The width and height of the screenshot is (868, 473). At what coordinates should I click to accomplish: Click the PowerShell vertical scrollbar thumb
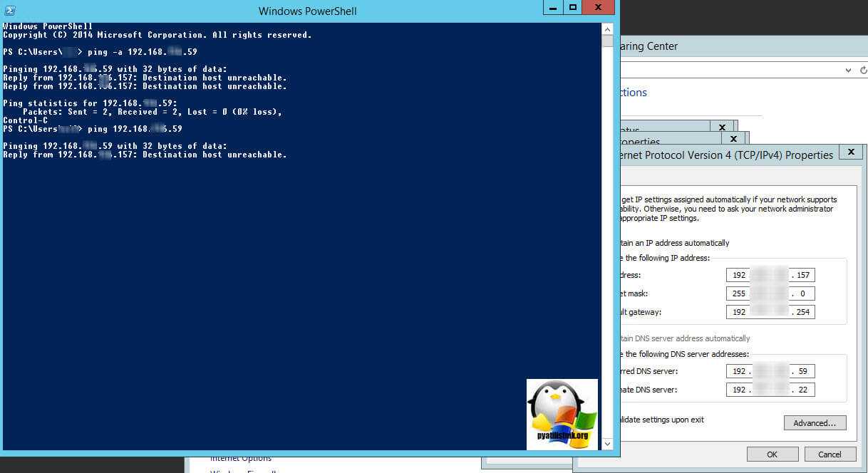[x=607, y=41]
